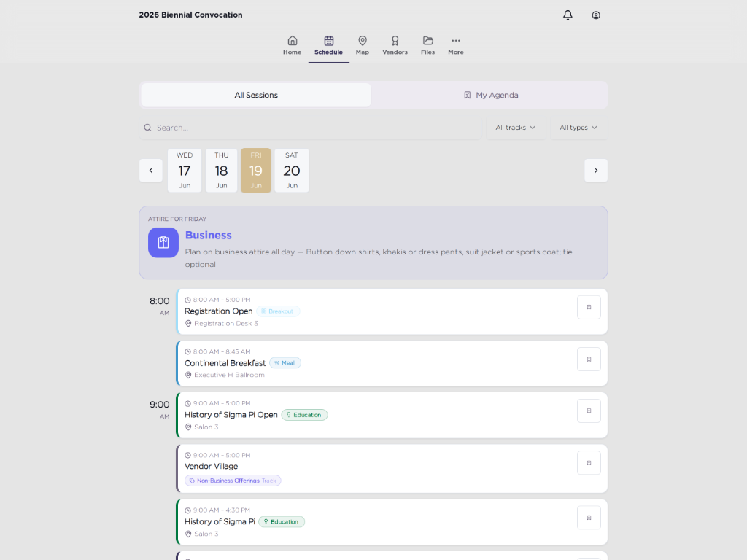This screenshot has width=747, height=560.
Task: Go to the Home tab
Action: click(x=292, y=46)
